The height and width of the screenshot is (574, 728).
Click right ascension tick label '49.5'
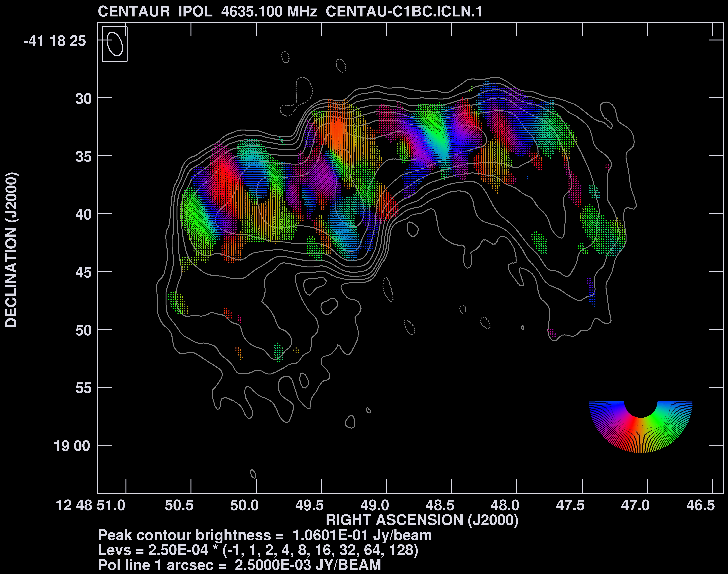click(309, 505)
